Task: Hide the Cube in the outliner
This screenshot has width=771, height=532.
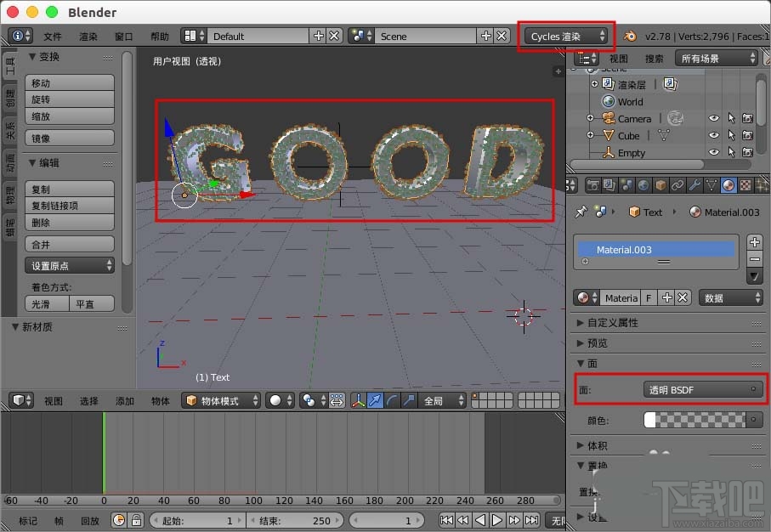Action: (x=714, y=135)
